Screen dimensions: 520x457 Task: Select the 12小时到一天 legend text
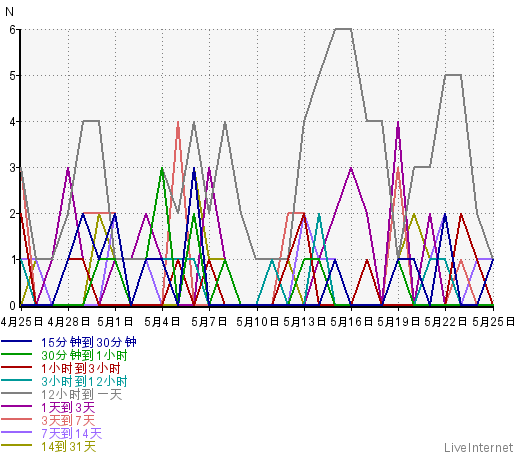82,394
